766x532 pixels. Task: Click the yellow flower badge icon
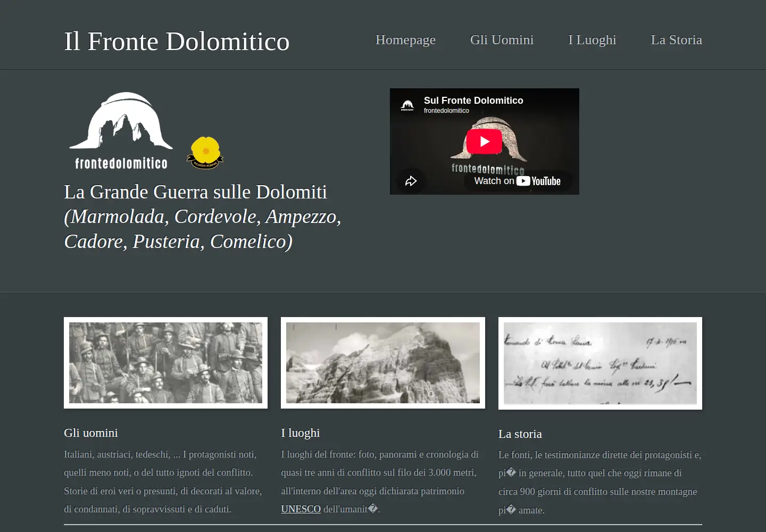coord(205,153)
